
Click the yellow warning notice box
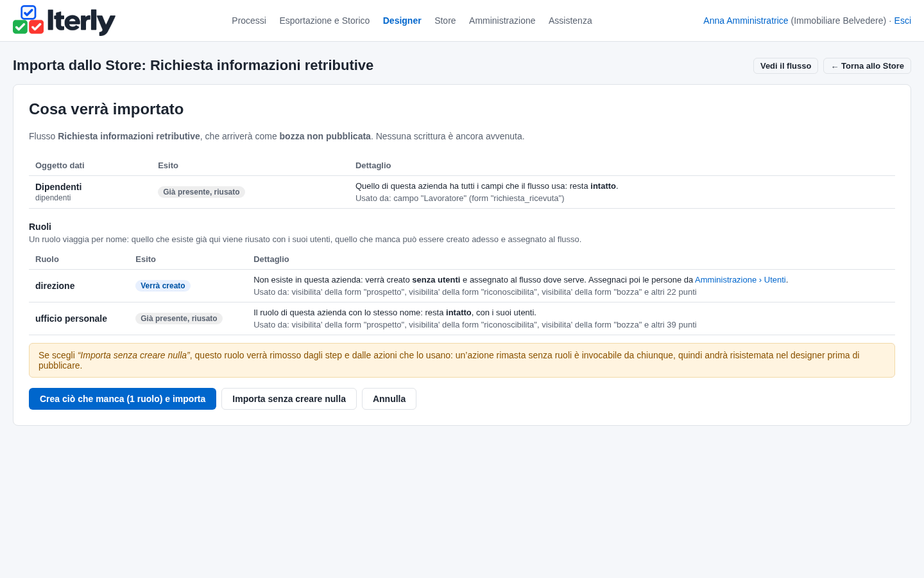point(462,360)
